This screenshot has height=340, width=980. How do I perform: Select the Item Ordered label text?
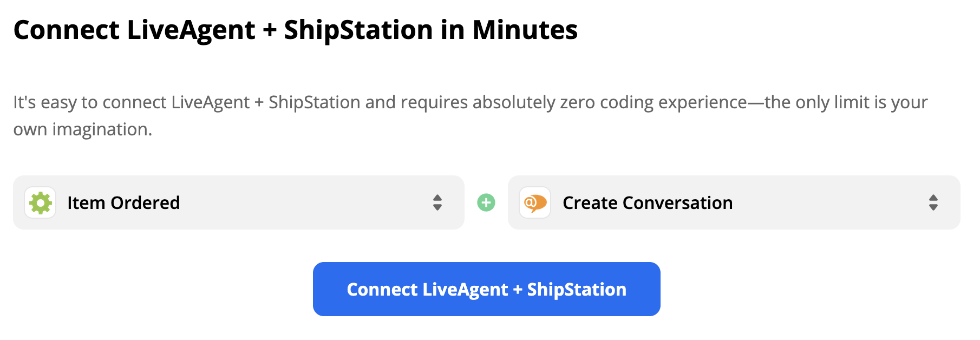[x=123, y=202]
